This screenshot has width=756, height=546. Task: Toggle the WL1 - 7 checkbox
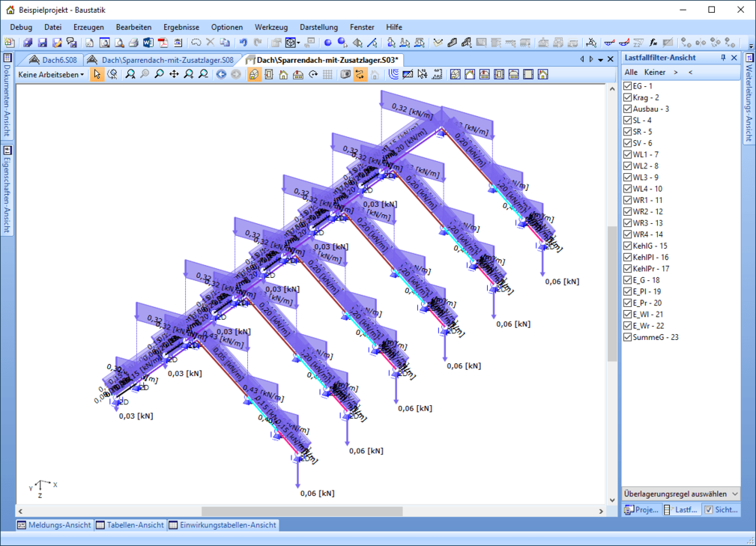628,154
